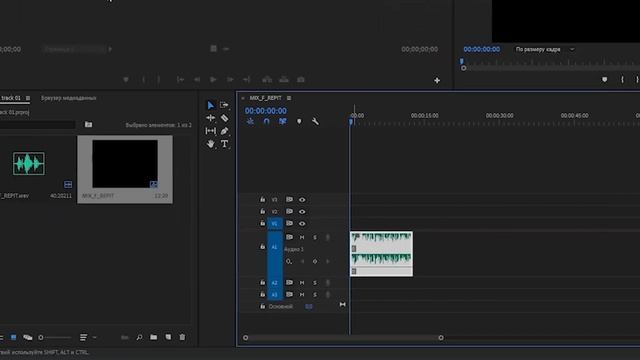Viewport: 640px width, 360px height.
Task: Click the A1 show keyframes button
Action: [x=289, y=261]
